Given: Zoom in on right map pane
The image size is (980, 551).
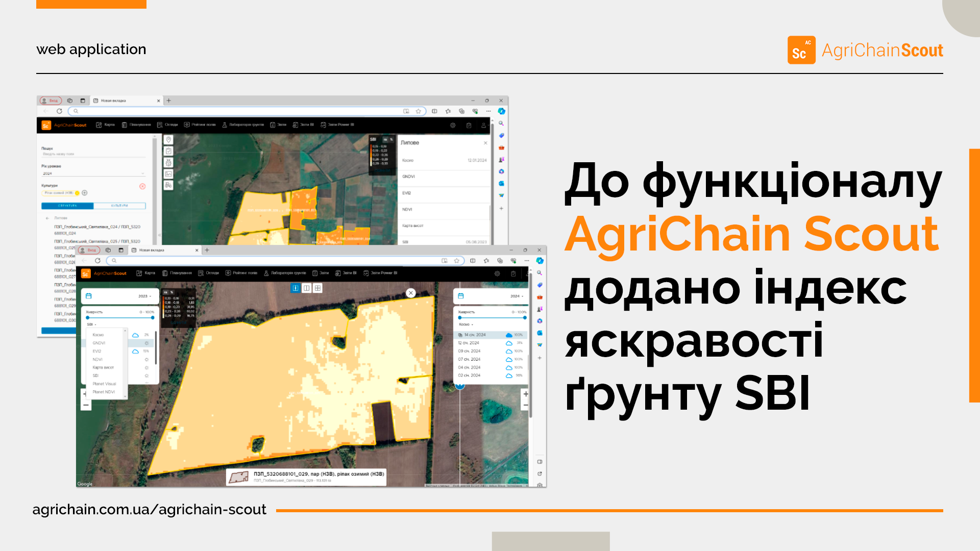Looking at the screenshot, I should click(x=526, y=394).
